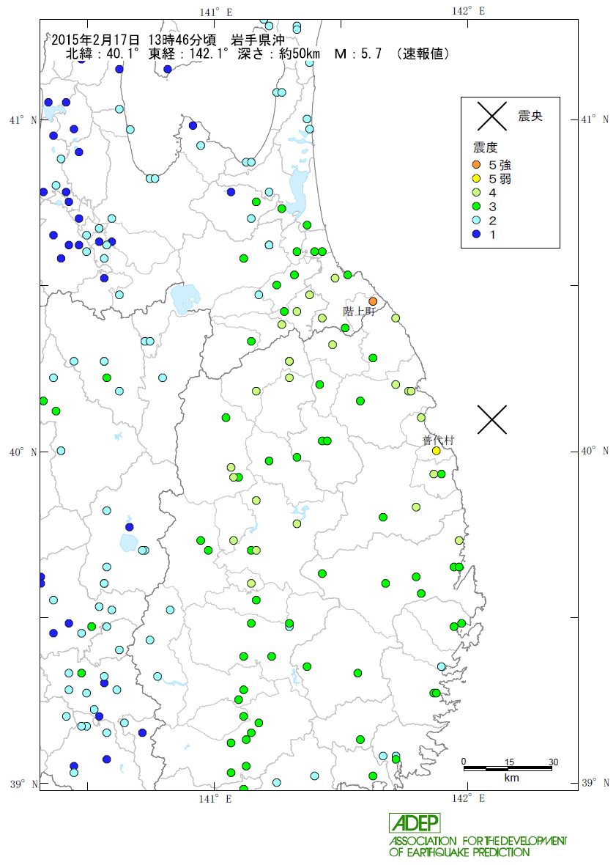616x865 pixels.
Task: Click the epicenter X marker on map
Action: [491, 419]
